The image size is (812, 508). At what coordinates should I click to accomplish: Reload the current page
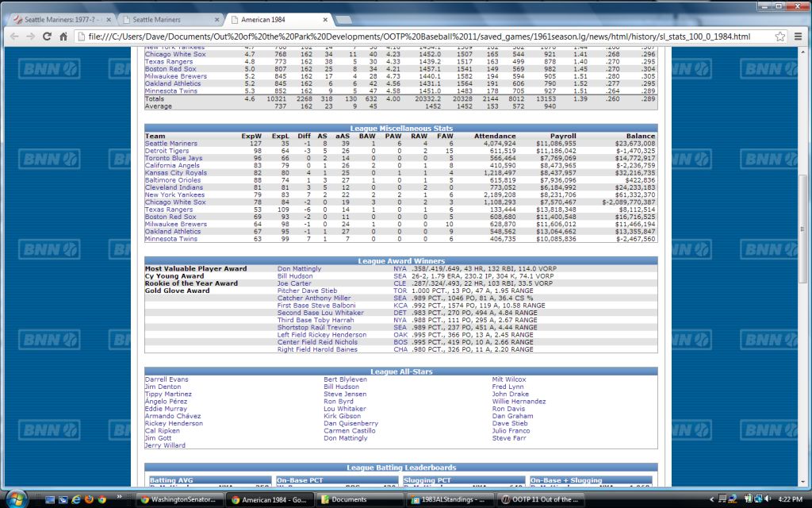click(47, 37)
